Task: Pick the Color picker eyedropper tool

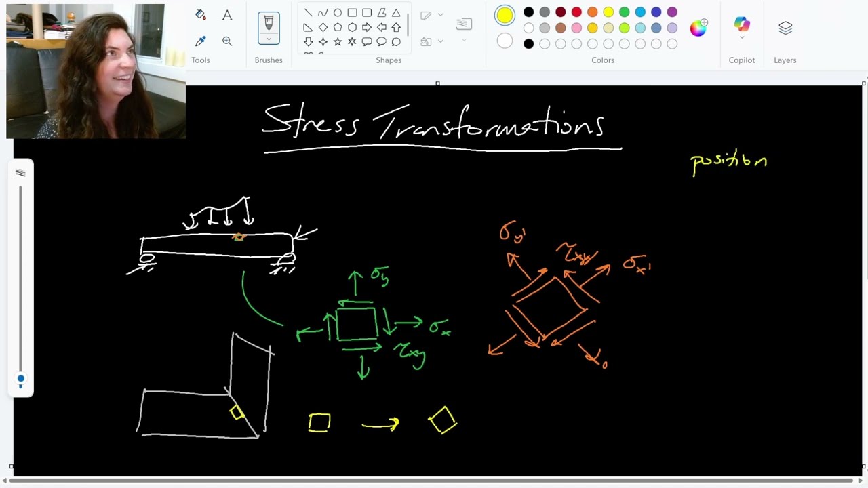Action: tap(201, 41)
